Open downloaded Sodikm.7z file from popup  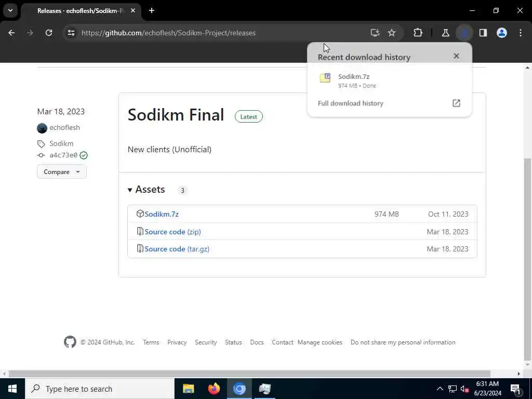[x=389, y=81]
